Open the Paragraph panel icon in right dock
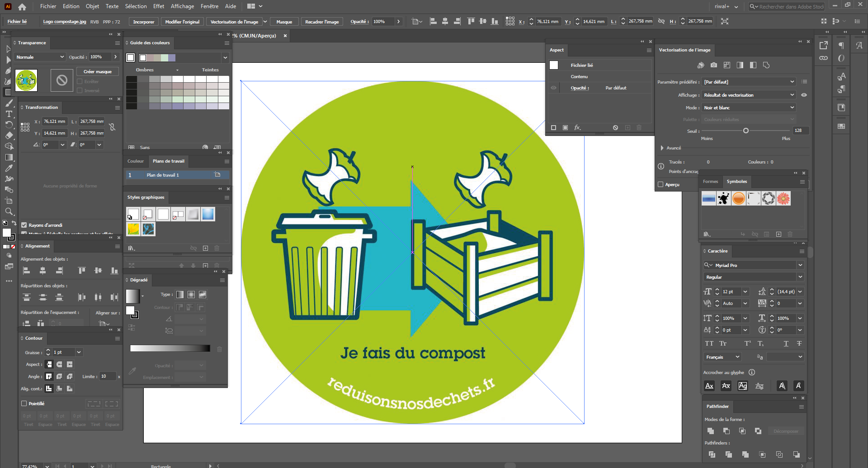This screenshot has width=868, height=468. click(841, 45)
